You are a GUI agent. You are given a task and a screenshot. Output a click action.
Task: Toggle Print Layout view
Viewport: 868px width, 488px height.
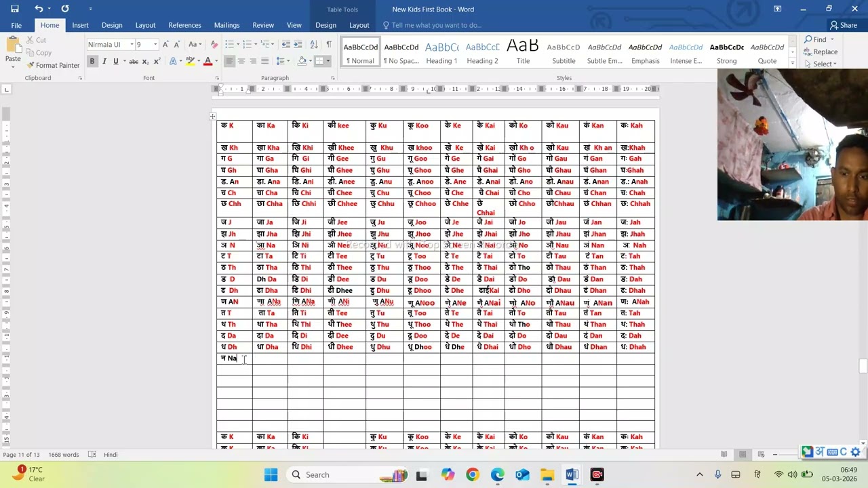(x=743, y=454)
